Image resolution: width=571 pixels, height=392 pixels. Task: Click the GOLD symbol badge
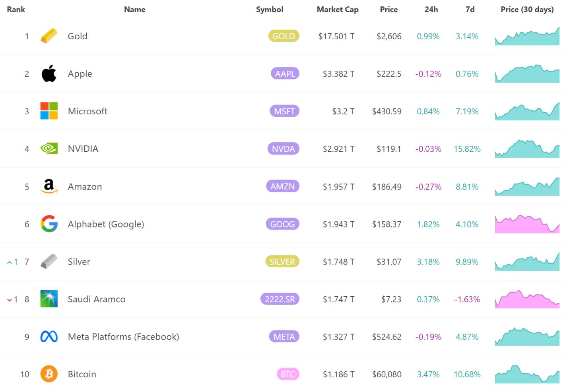pyautogui.click(x=284, y=36)
